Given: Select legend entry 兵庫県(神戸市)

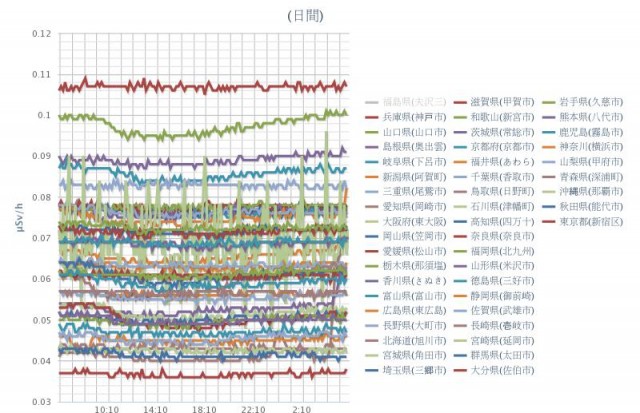Looking at the screenshot, I should pyautogui.click(x=406, y=117).
